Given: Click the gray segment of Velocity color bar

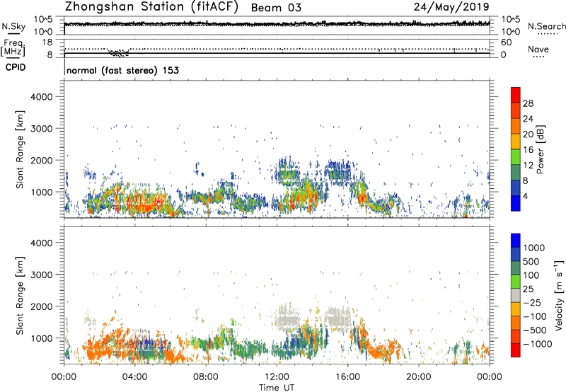Looking at the screenshot, I should click(x=516, y=295).
